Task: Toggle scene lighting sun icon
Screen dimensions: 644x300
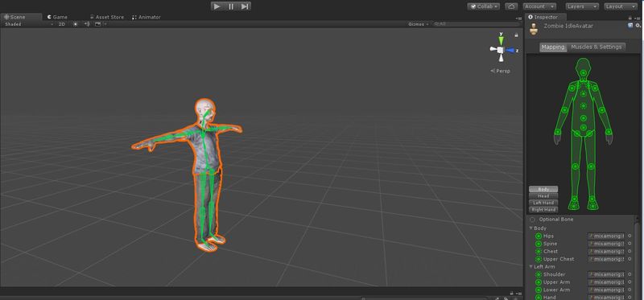Action: click(x=76, y=24)
